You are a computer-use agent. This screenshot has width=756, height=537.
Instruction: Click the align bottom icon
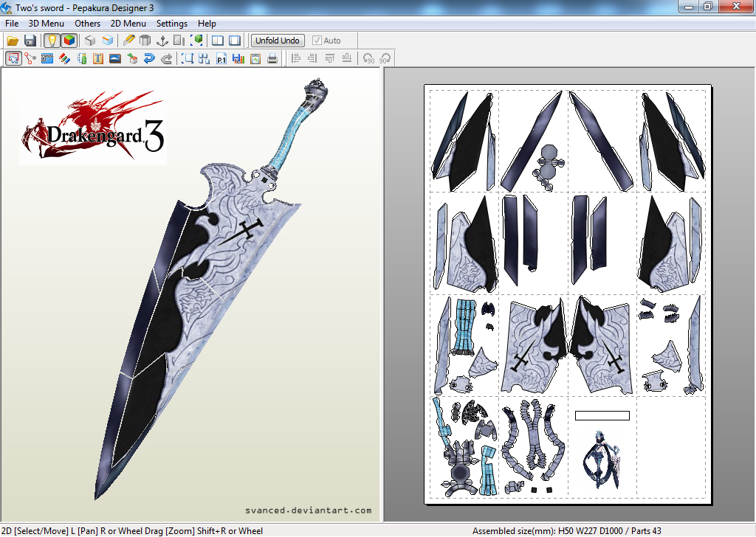click(x=347, y=59)
